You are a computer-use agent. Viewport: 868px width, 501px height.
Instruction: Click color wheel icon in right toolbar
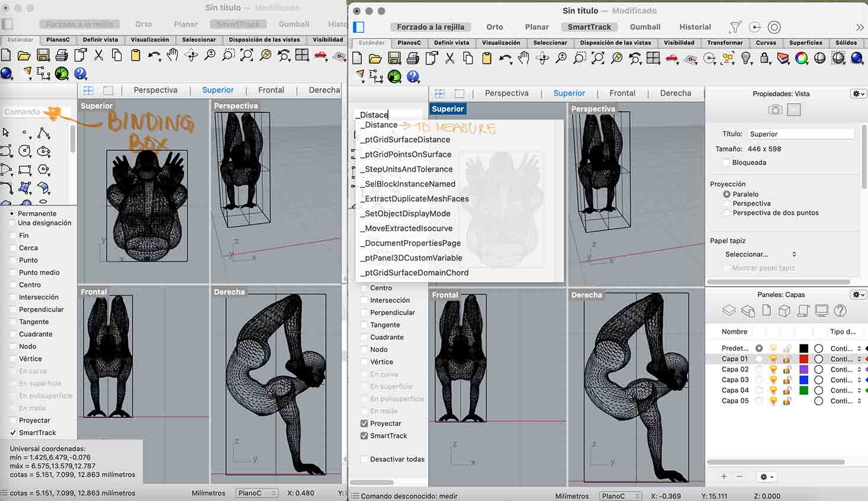[802, 58]
